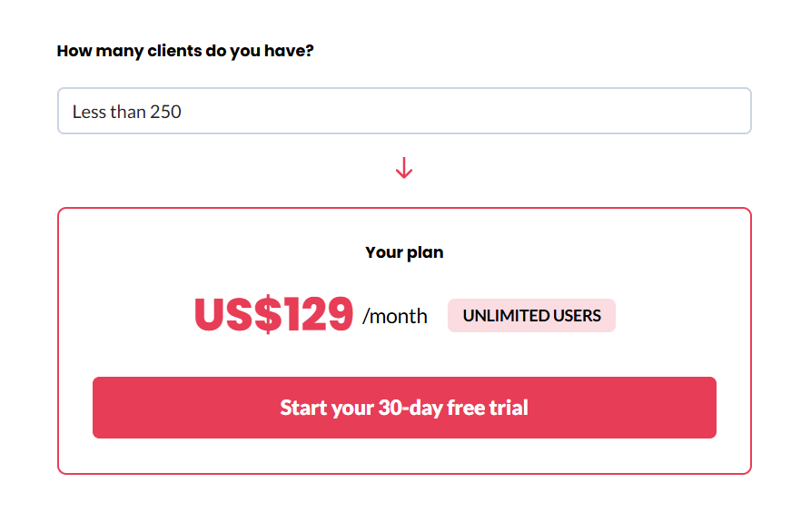The width and height of the screenshot is (811, 532).
Task: Click the /month billing period text
Action: 395,316
